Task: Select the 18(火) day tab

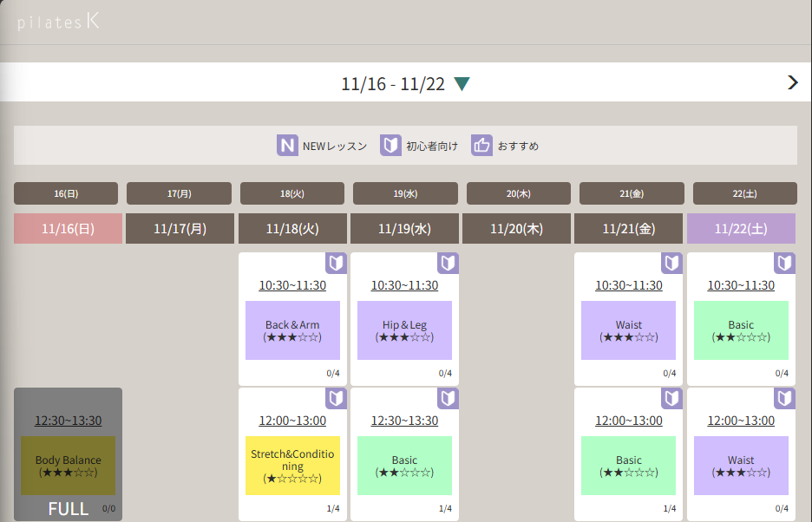Action: click(x=292, y=193)
